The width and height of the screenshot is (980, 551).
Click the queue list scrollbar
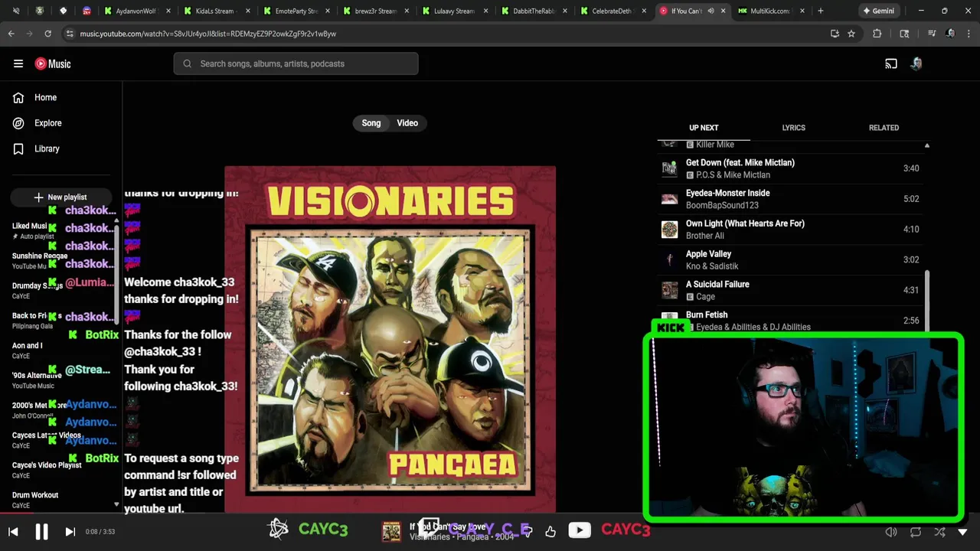coord(927,300)
